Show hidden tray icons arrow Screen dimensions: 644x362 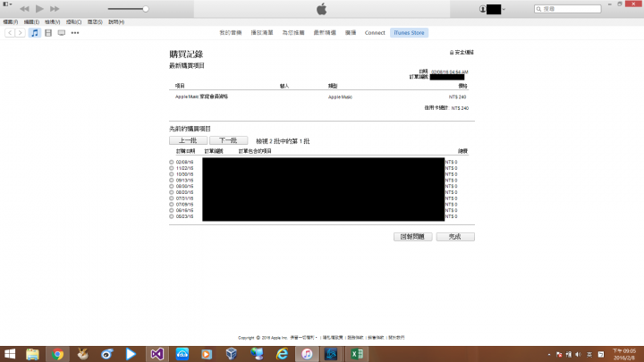pyautogui.click(x=549, y=354)
